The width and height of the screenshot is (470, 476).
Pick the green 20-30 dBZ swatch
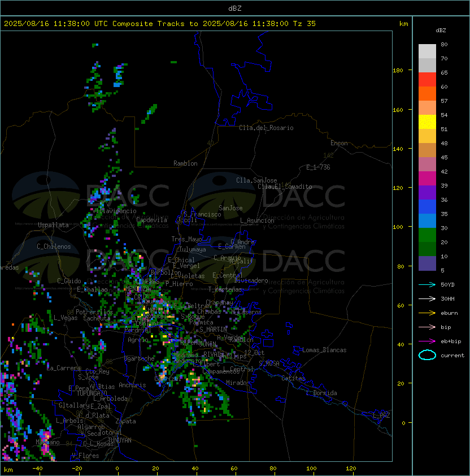pyautogui.click(x=427, y=235)
